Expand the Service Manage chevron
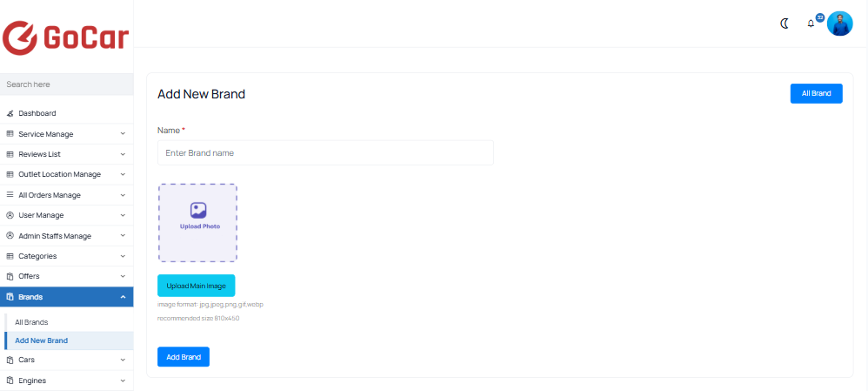 point(123,134)
